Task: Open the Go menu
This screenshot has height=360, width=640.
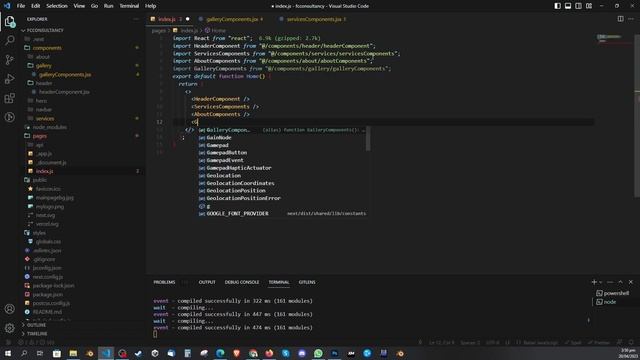Action: (x=94, y=6)
